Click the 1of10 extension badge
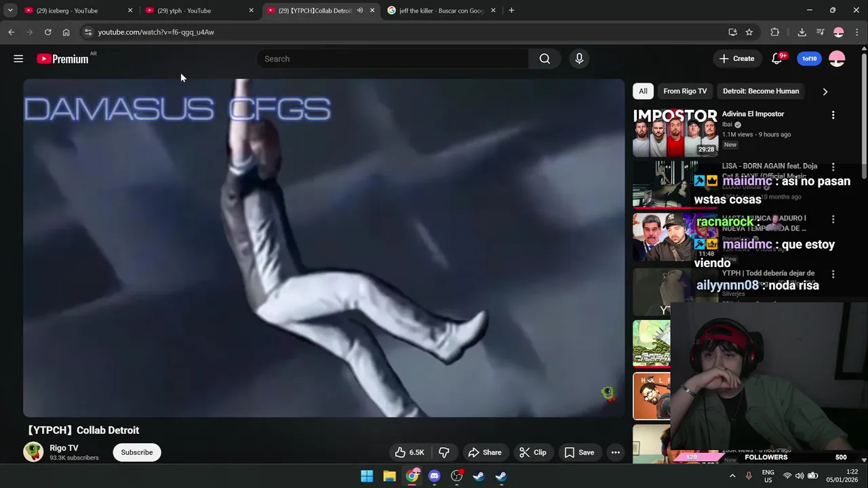The width and height of the screenshot is (868, 488). click(809, 59)
